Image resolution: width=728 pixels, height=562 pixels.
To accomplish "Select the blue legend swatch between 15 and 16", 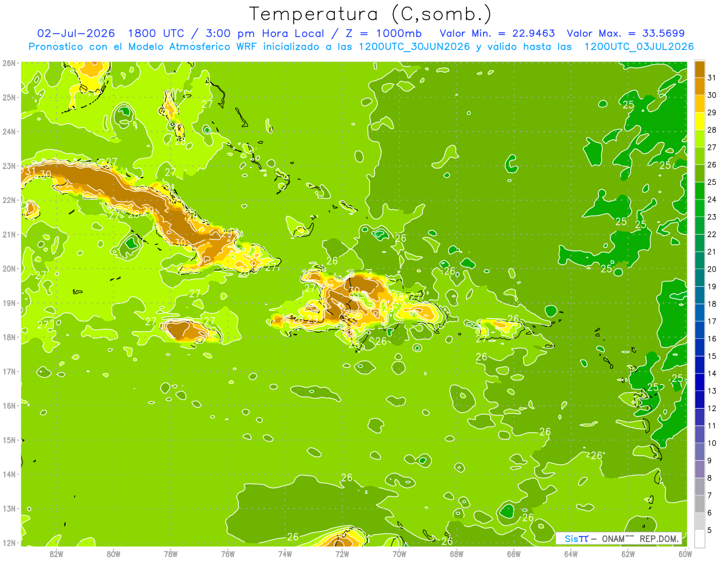I will coord(699,347).
